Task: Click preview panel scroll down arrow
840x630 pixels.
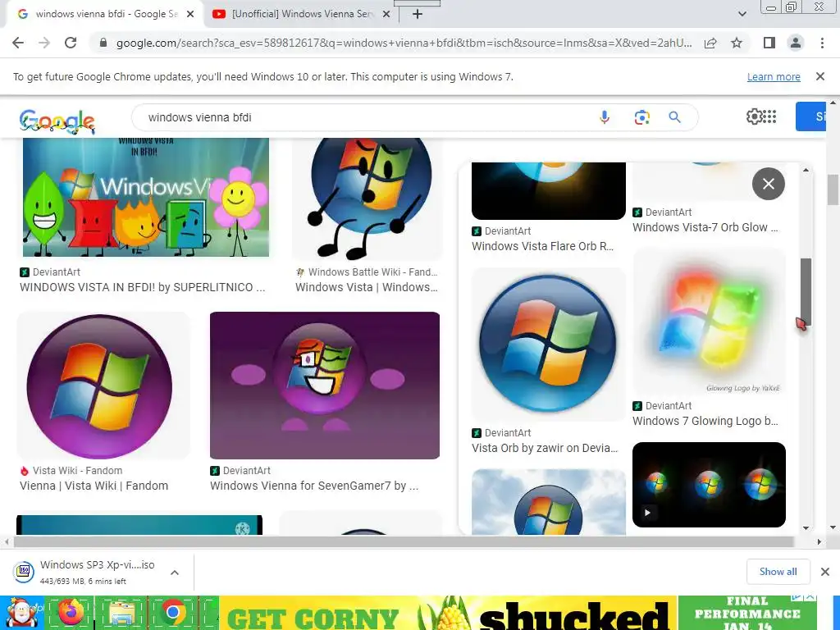Action: pos(806,528)
